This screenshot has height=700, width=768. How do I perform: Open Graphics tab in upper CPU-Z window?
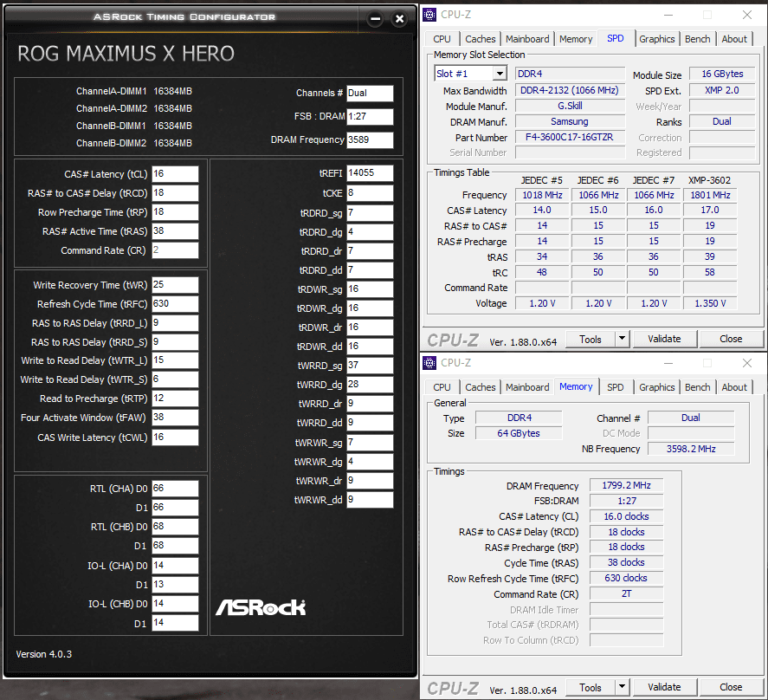tap(657, 39)
